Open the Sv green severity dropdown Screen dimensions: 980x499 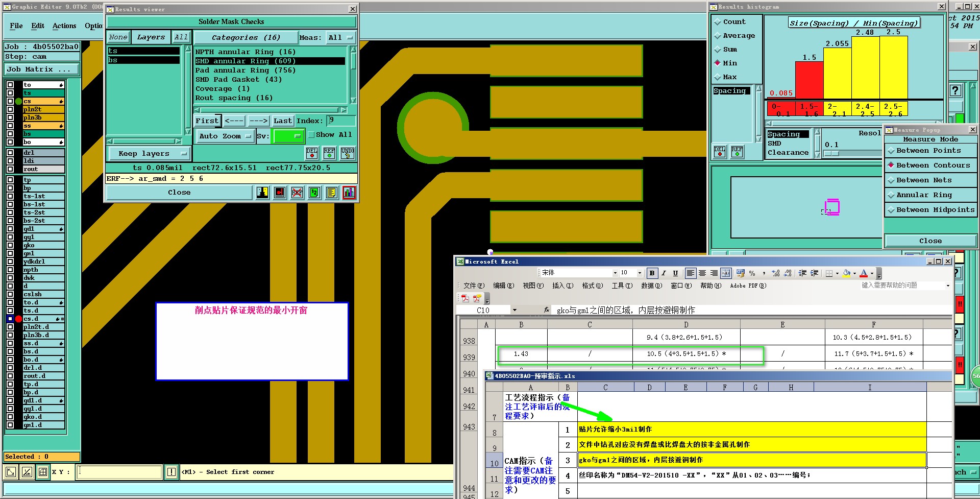click(288, 136)
